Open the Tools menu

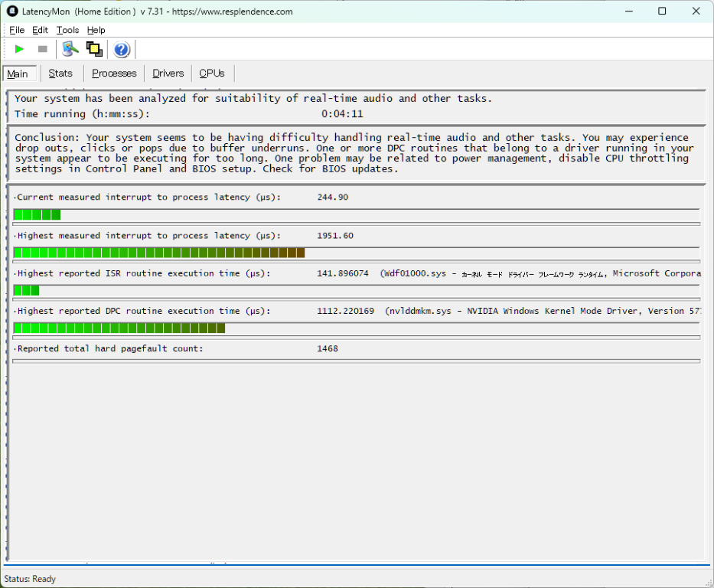[67, 30]
